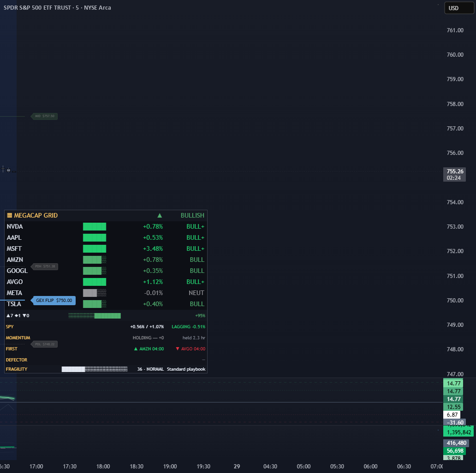Click the 18:00 time axis label
This screenshot has height=473, width=476.
pyautogui.click(x=103, y=467)
